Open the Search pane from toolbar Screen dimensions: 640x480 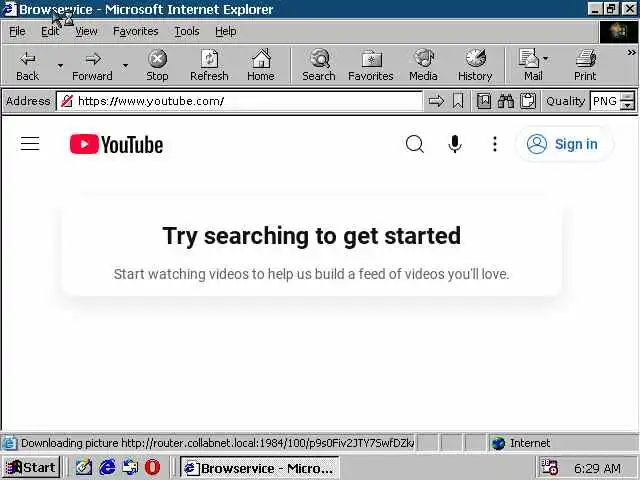click(319, 65)
